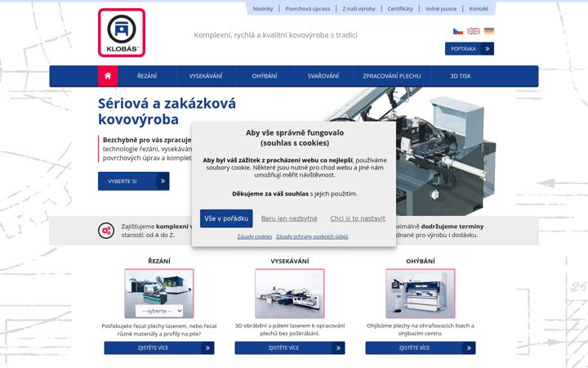588x368 pixels.
Task: Open Z naší výroby page
Action: click(359, 9)
